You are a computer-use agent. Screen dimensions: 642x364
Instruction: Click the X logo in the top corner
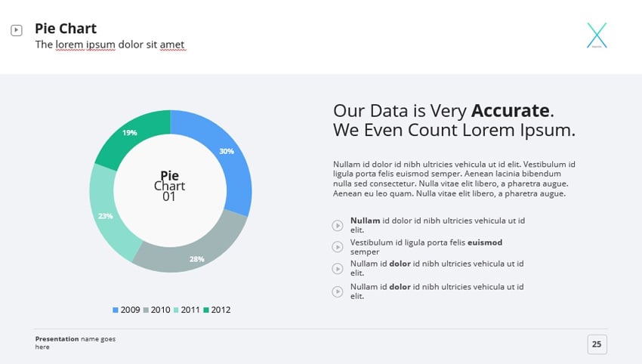pos(597,35)
